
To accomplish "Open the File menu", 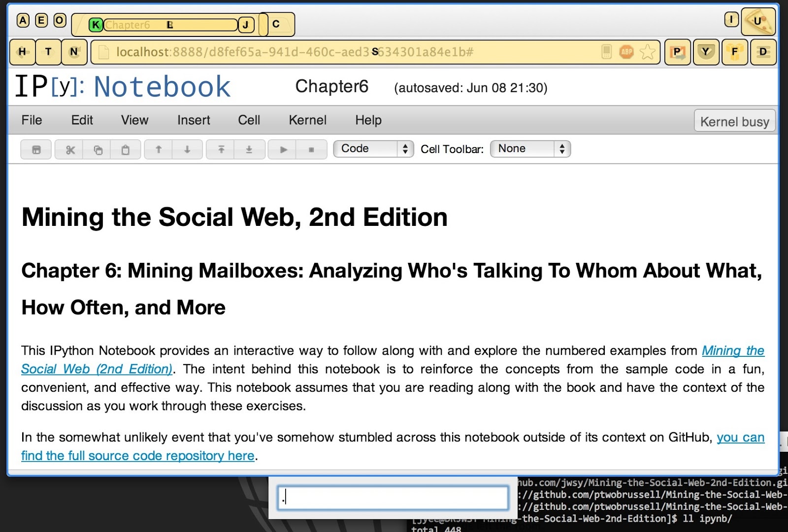I will [32, 120].
